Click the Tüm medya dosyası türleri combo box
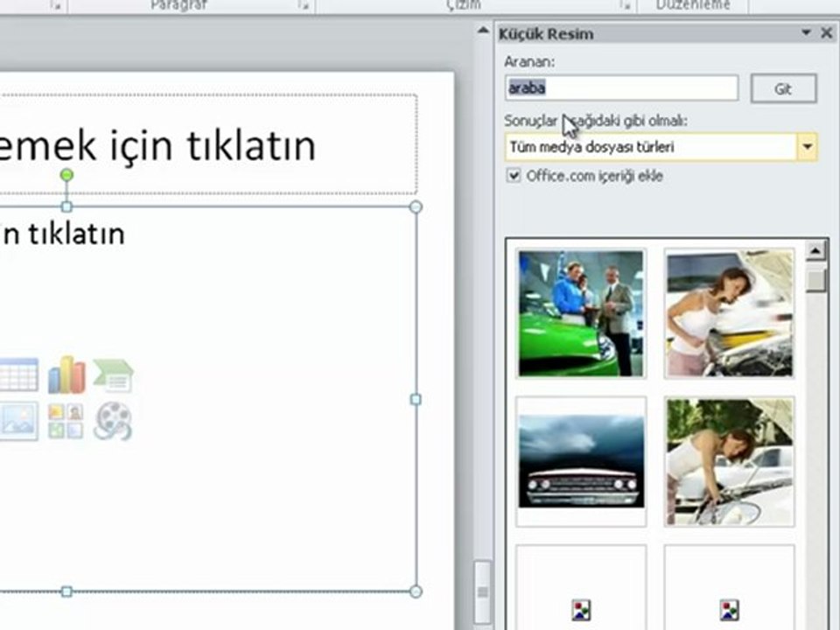 661,147
